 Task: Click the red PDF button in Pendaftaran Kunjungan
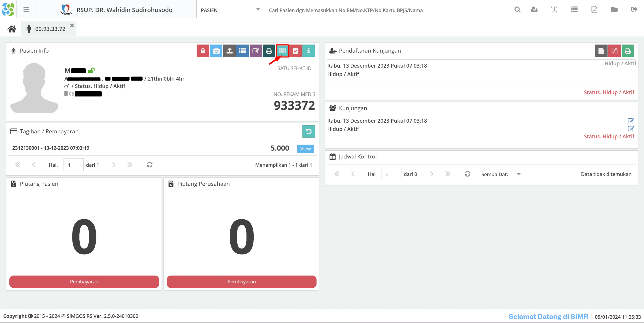coord(614,51)
